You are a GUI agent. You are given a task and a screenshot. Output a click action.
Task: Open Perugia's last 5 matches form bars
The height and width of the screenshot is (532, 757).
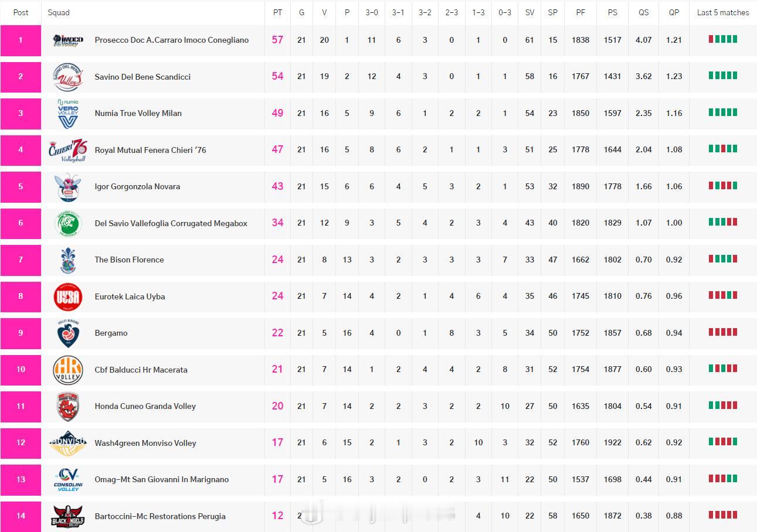pos(723,515)
